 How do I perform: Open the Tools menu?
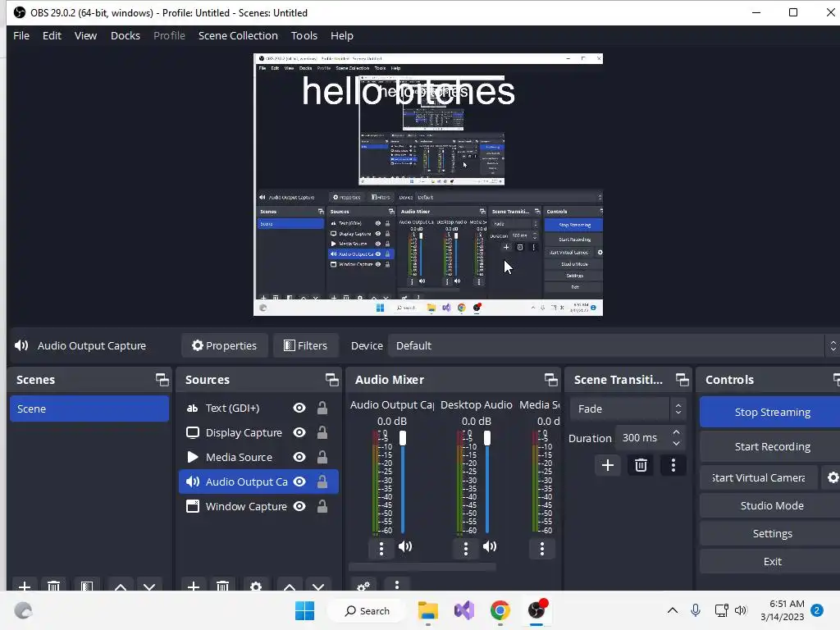(x=304, y=36)
